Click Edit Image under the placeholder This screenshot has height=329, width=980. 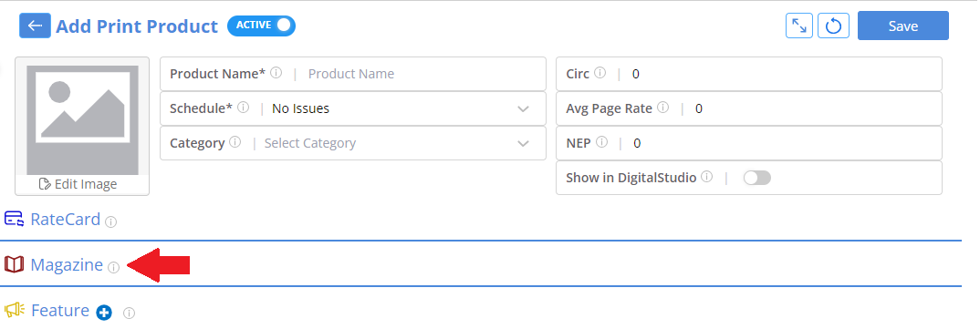(78, 184)
